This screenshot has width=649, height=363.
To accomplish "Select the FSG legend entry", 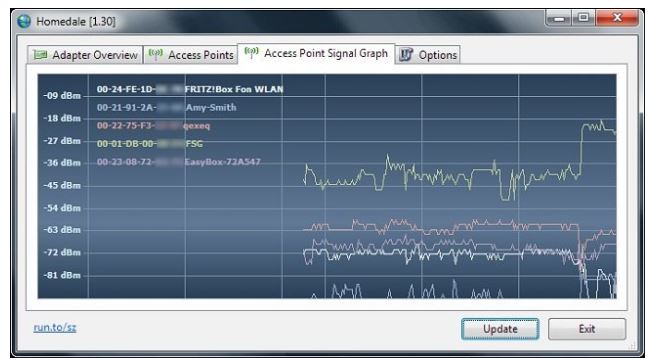I will [150, 144].
